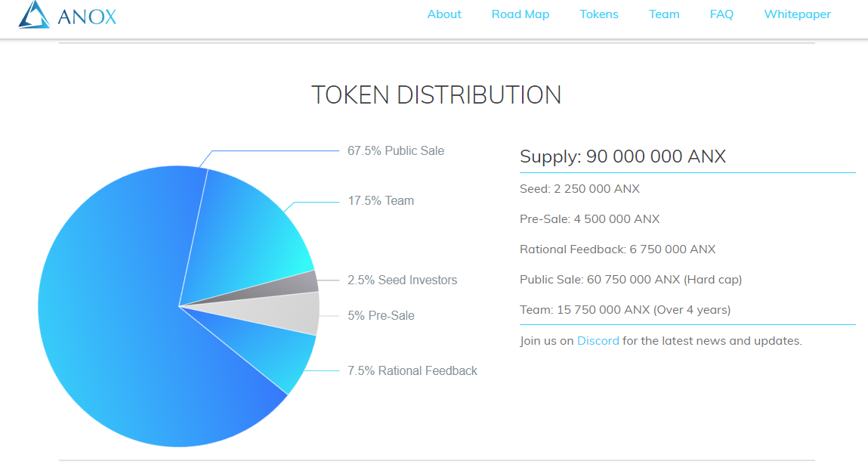Click the ANOX triangle logo icon
This screenshot has width=868, height=474.
pos(34,14)
